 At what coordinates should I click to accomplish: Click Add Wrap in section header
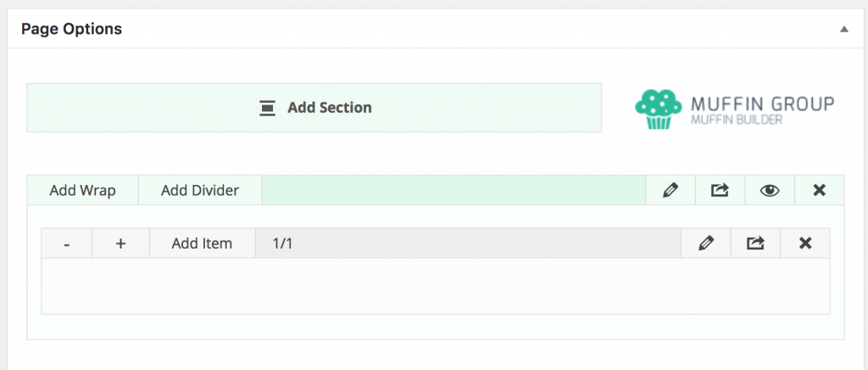pos(82,190)
